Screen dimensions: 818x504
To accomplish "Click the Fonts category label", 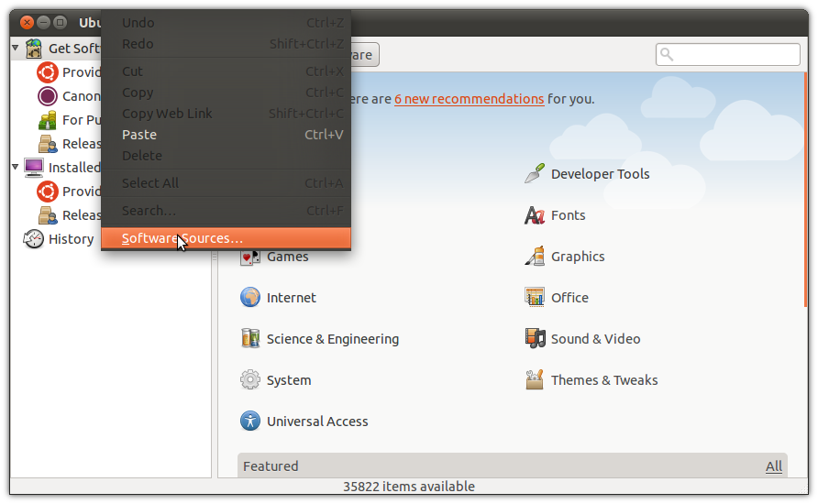I will pyautogui.click(x=569, y=215).
